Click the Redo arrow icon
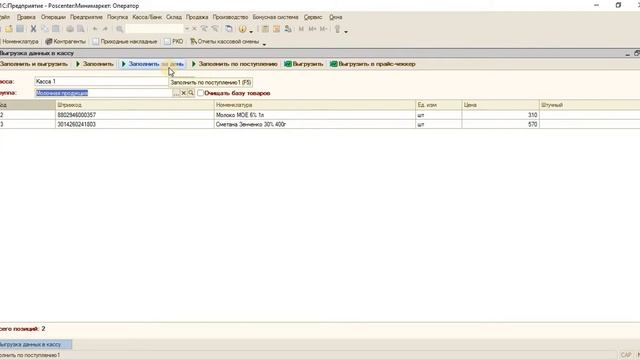The image size is (640, 360). coord(105,29)
